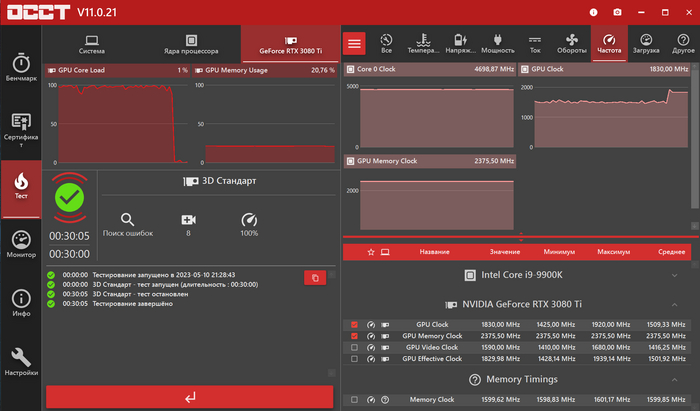Collapse the Memory Timings group

[674, 379]
